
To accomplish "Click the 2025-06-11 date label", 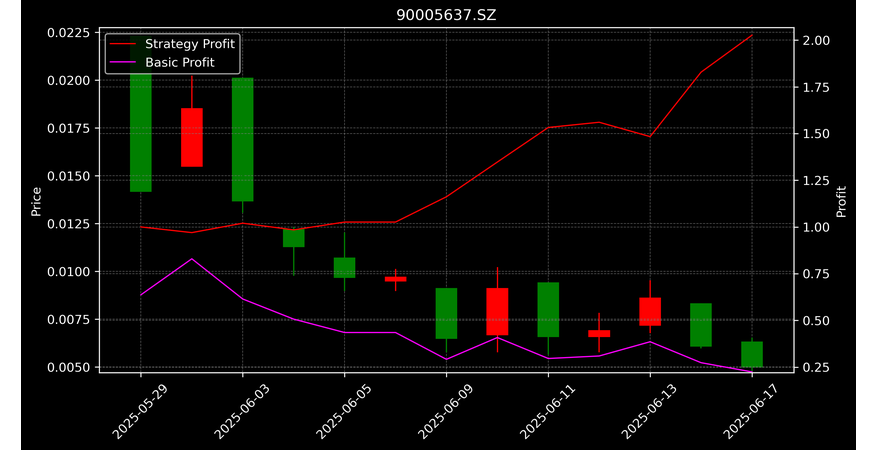I will 548,411.
